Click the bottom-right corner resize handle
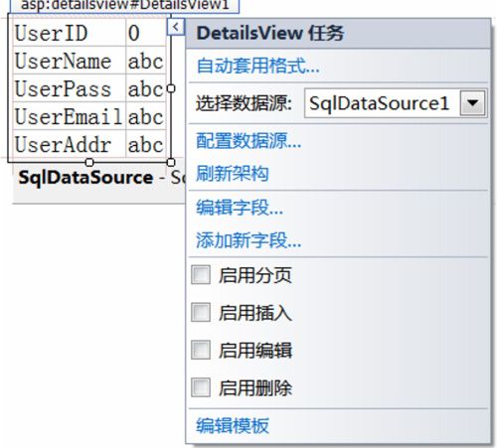 point(171,162)
